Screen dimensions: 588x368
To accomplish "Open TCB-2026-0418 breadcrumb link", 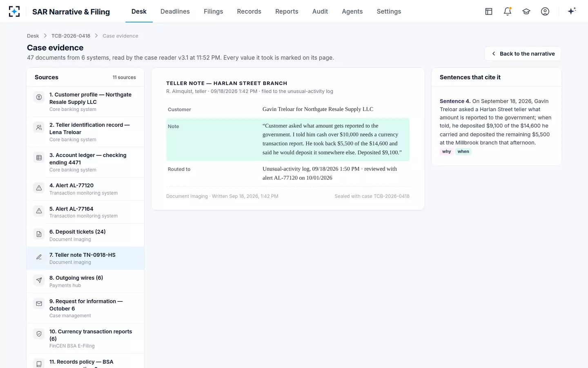I will coord(71,36).
